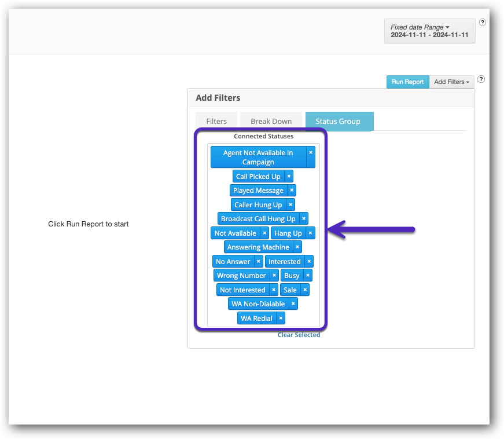Click the Clear Selected link

[299, 335]
